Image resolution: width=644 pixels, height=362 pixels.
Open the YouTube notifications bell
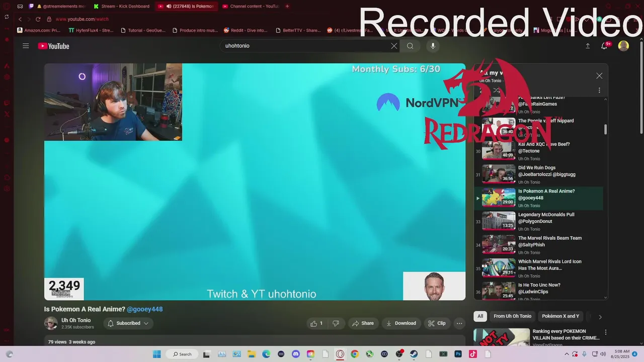(x=604, y=46)
